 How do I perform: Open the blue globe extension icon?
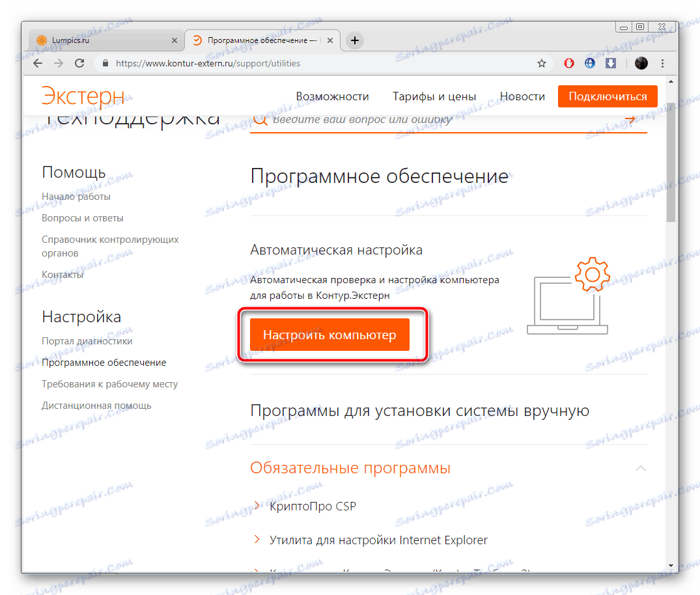[x=590, y=63]
